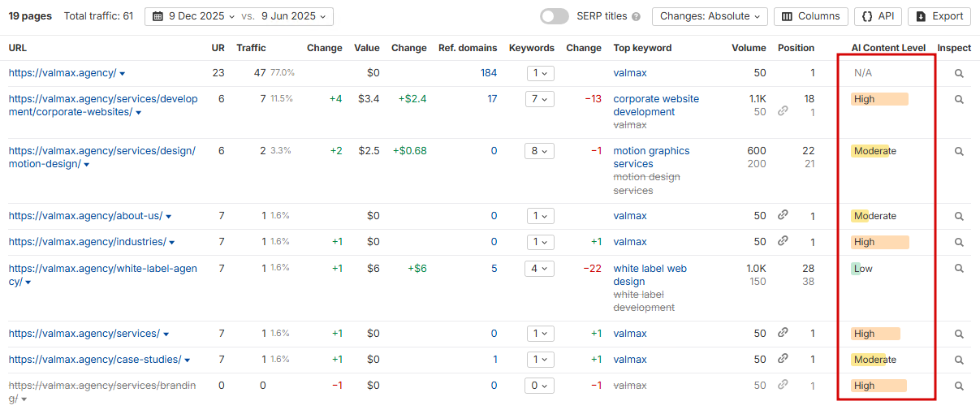This screenshot has width=980, height=410.
Task: Open the Columns settings button
Action: pyautogui.click(x=811, y=16)
